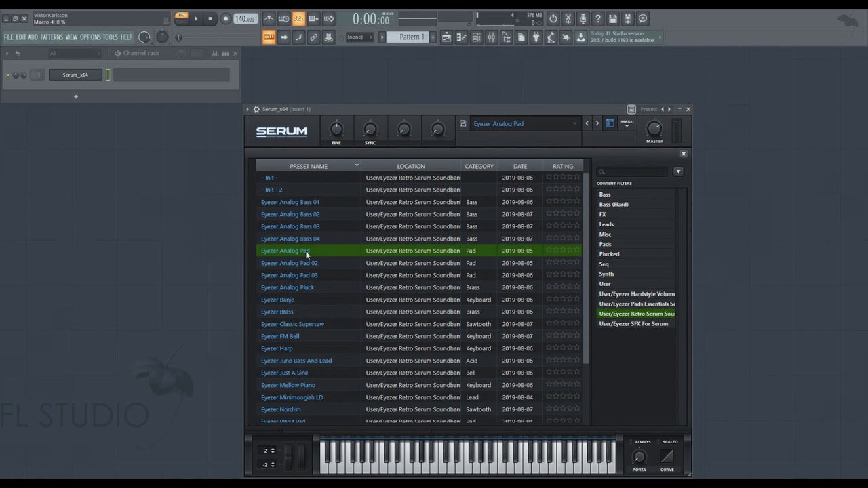Add a new channel with plus button
Screen dimensions: 868x488
tap(76, 96)
